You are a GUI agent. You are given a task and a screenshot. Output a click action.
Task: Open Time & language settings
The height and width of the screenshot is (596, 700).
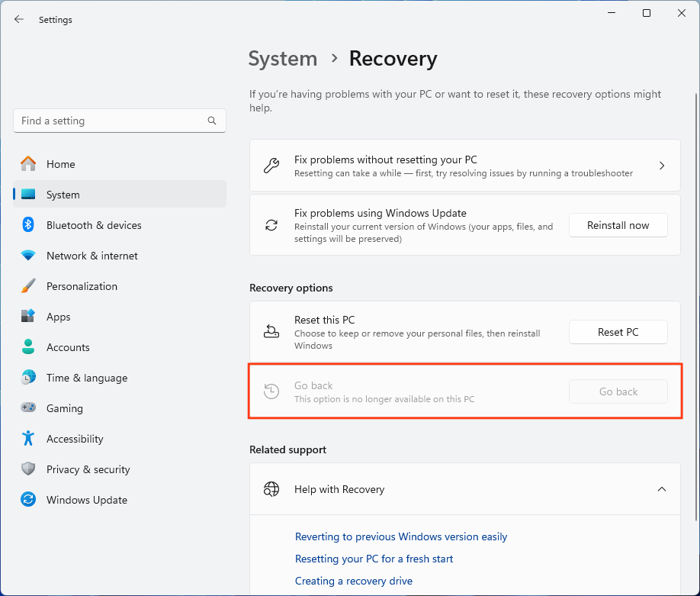click(x=86, y=378)
